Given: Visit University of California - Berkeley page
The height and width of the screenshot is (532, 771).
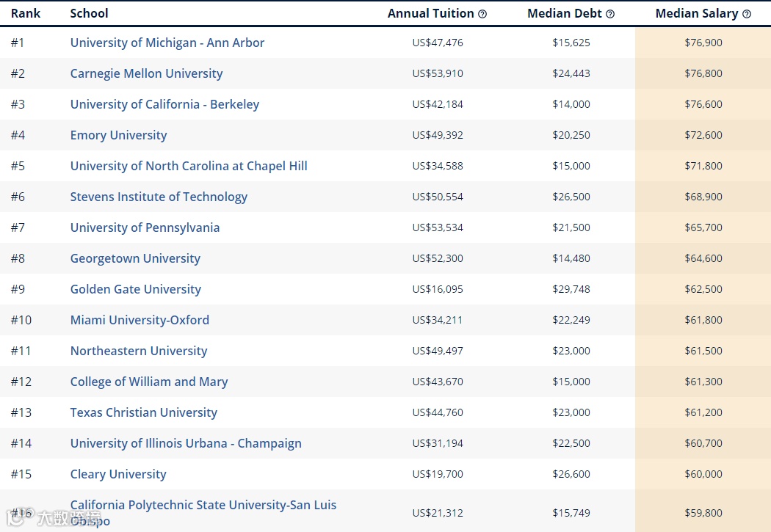Looking at the screenshot, I should [x=164, y=105].
